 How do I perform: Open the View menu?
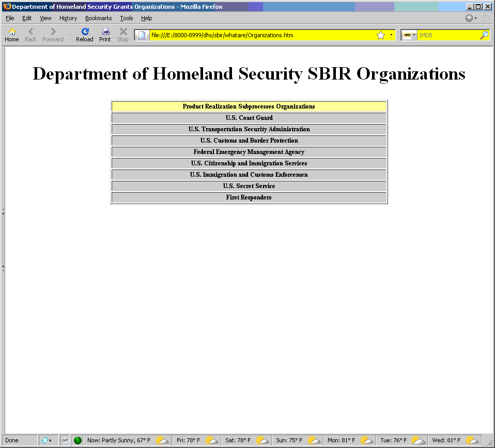click(x=45, y=18)
